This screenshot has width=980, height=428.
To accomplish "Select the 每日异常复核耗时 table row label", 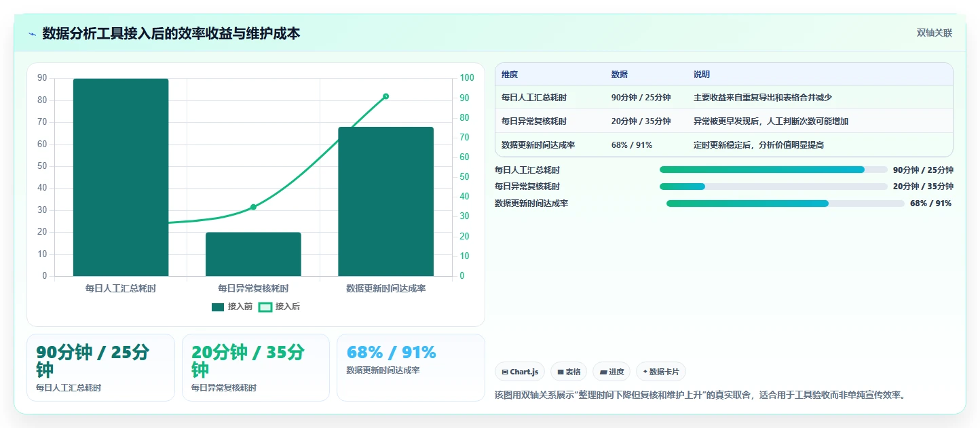I will pos(534,121).
